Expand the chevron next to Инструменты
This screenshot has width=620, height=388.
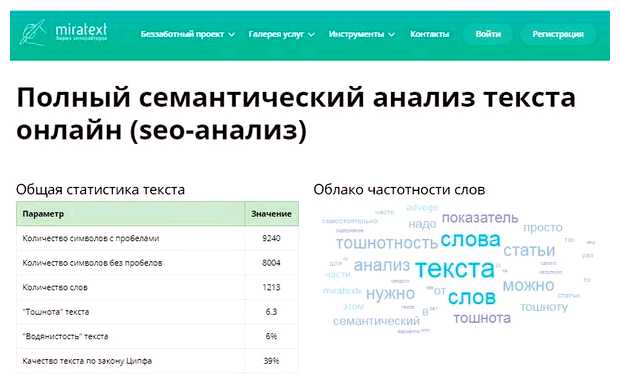[391, 35]
